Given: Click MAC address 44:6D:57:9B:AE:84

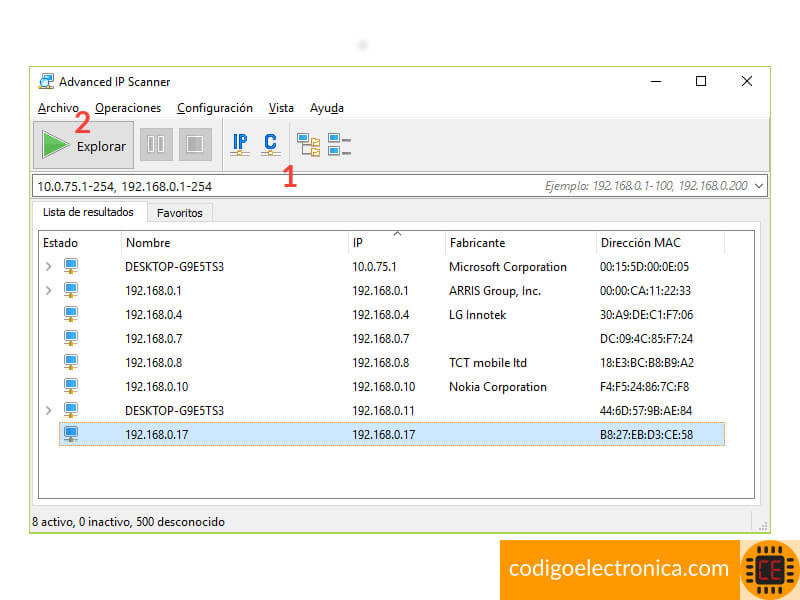Looking at the screenshot, I should click(x=646, y=411).
